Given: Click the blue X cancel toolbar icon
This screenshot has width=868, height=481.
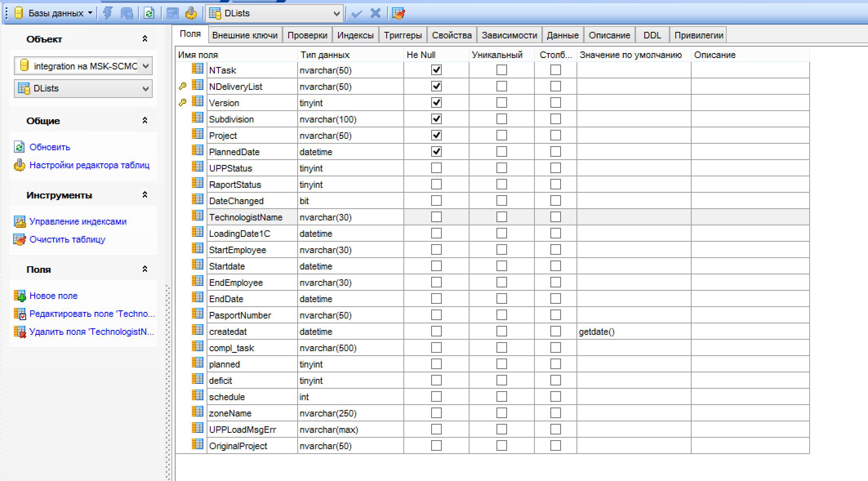Looking at the screenshot, I should 375,13.
